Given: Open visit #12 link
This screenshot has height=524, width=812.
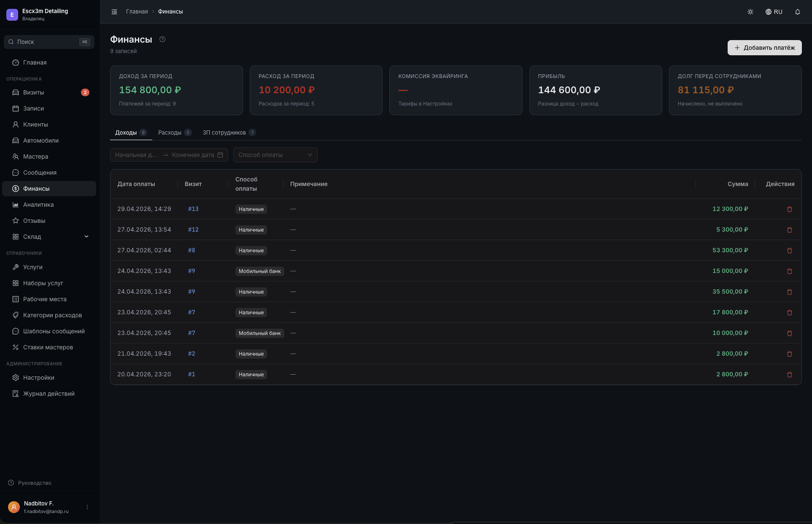Looking at the screenshot, I should tap(193, 230).
